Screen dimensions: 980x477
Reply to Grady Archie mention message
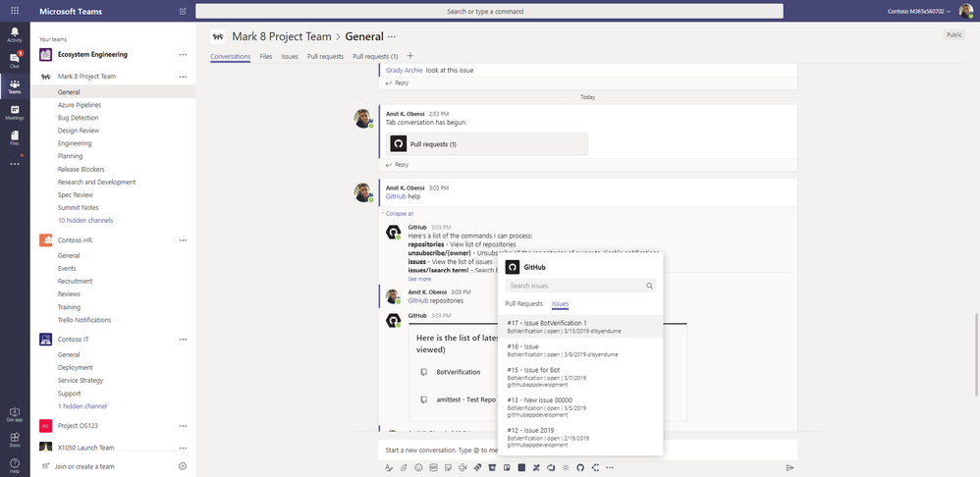click(x=398, y=83)
